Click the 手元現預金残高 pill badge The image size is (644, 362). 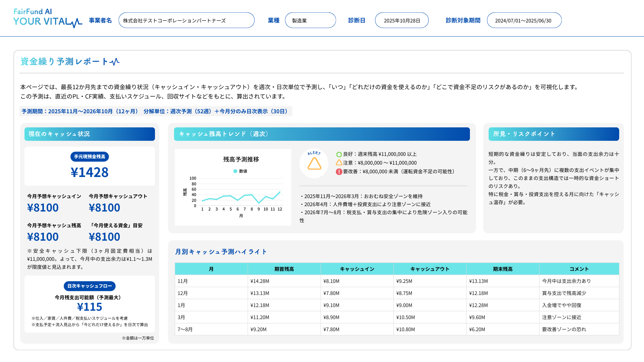point(90,157)
